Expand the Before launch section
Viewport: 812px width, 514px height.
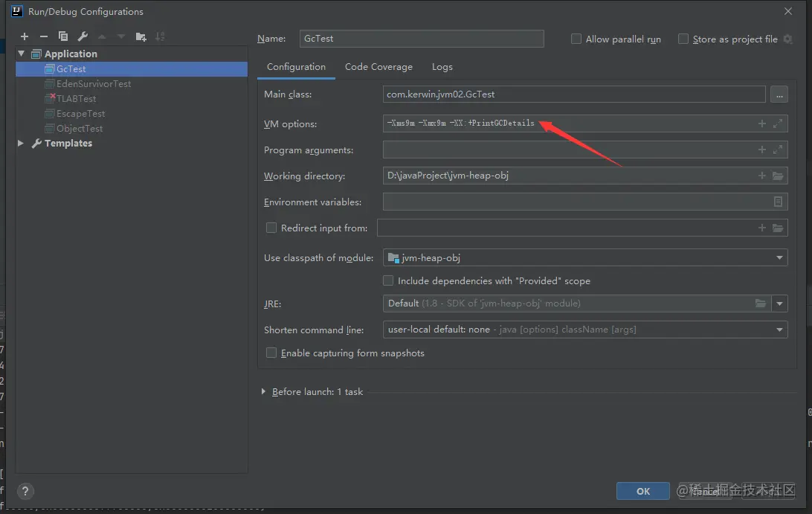tap(264, 391)
